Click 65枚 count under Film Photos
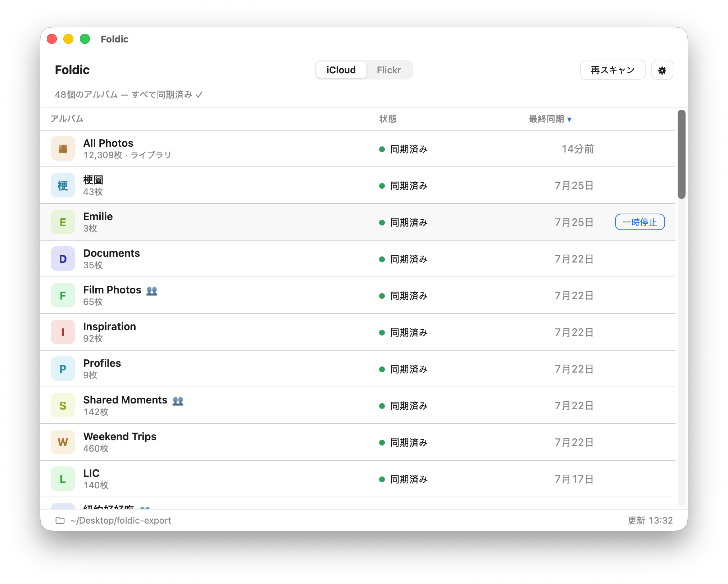 (93, 302)
